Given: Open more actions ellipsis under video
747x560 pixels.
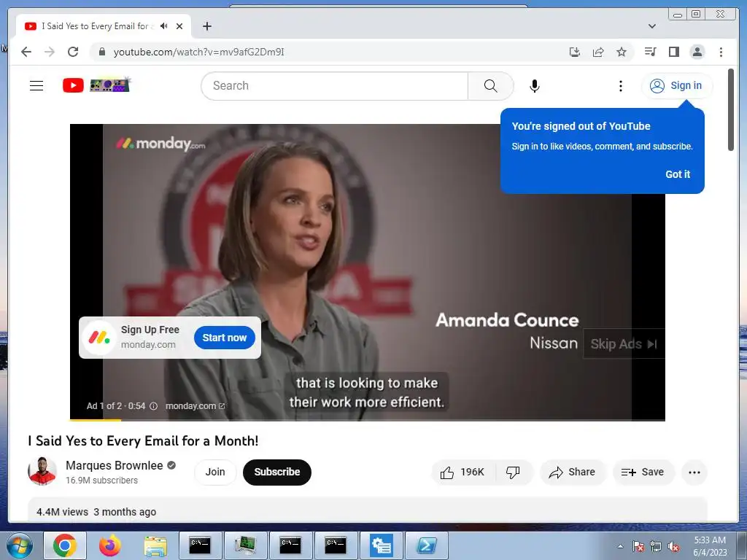Looking at the screenshot, I should [x=694, y=472].
